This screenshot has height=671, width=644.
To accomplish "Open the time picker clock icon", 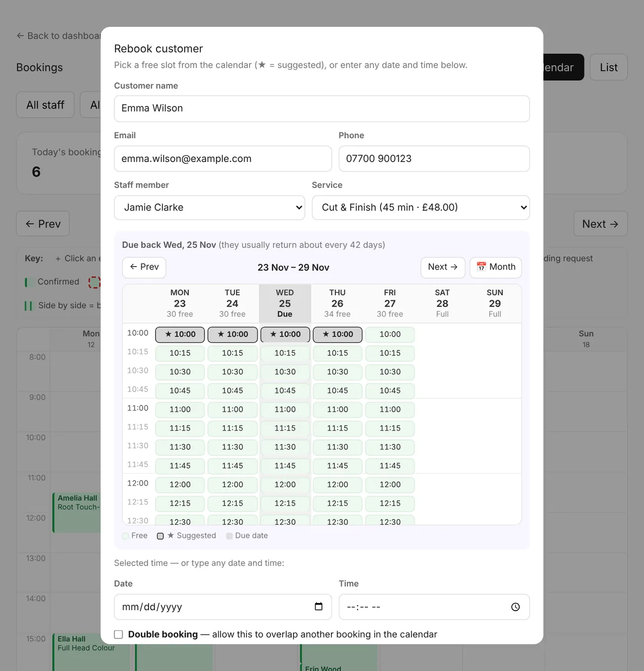I will pyautogui.click(x=515, y=607).
